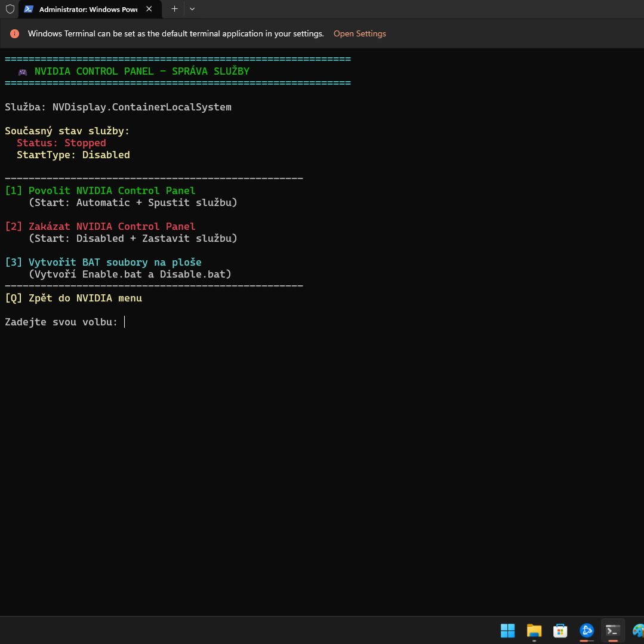Screen dimensions: 644x644
Task: Click the Open Settings link
Action: click(359, 33)
